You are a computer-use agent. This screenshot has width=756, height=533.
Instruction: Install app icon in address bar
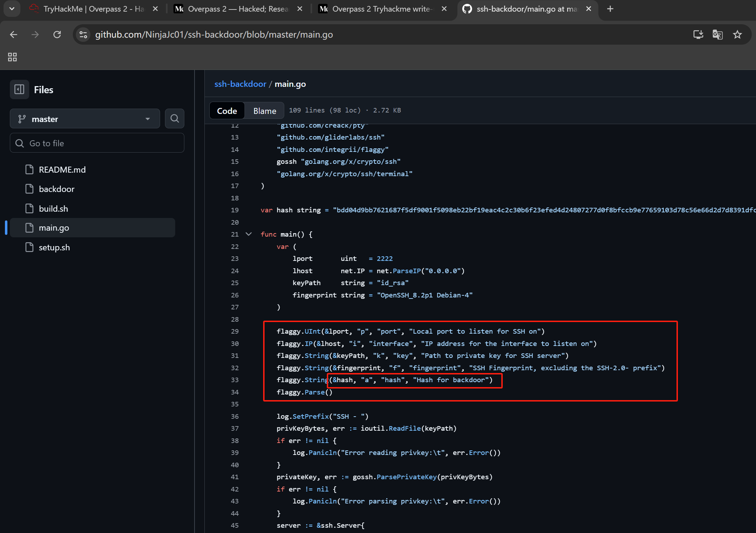click(698, 34)
